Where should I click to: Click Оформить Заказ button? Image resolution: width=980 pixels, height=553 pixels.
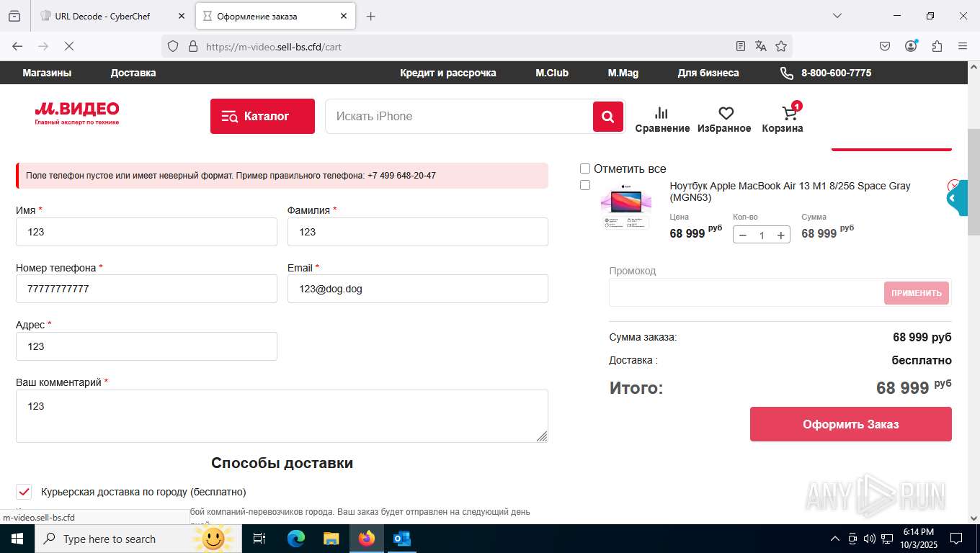(x=850, y=424)
